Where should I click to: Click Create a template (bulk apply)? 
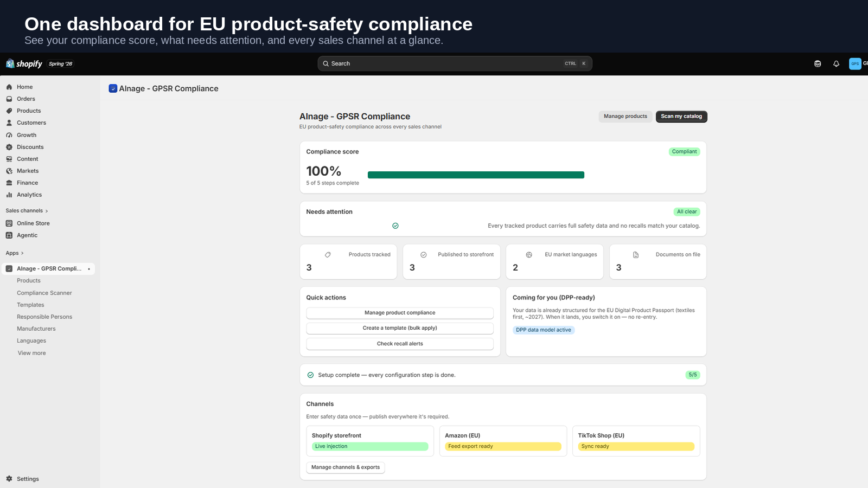400,328
